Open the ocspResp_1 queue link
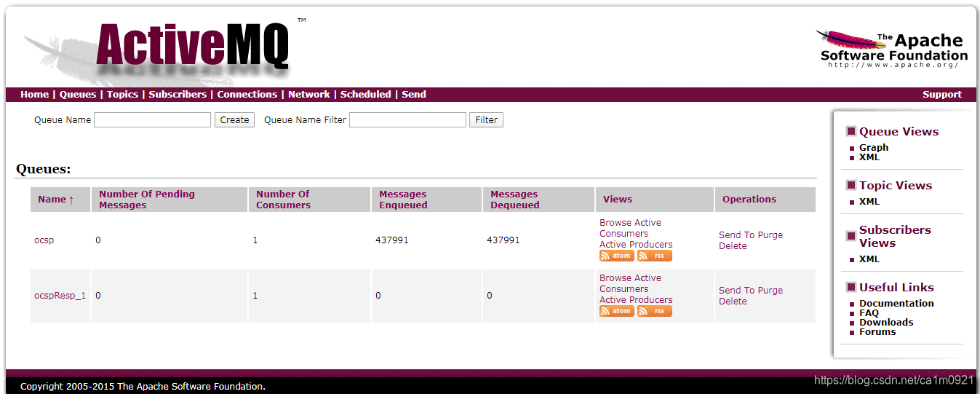 [x=60, y=296]
